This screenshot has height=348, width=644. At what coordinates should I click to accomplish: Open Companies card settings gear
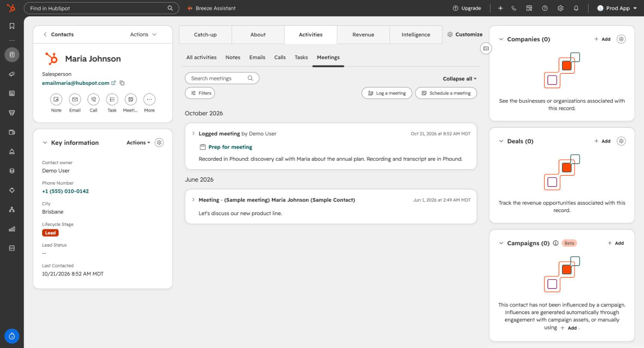click(x=621, y=39)
